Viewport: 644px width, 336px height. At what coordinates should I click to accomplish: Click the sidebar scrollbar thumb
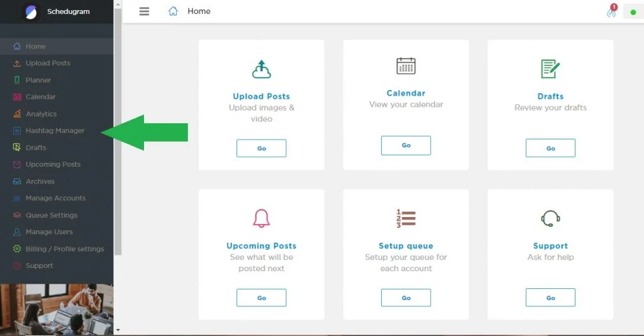[118, 132]
